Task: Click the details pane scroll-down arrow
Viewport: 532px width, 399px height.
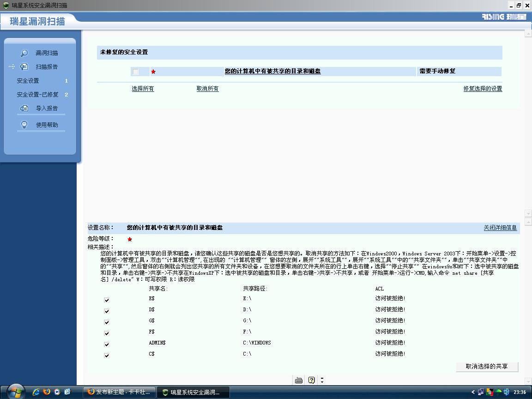Action: pyautogui.click(x=528, y=381)
